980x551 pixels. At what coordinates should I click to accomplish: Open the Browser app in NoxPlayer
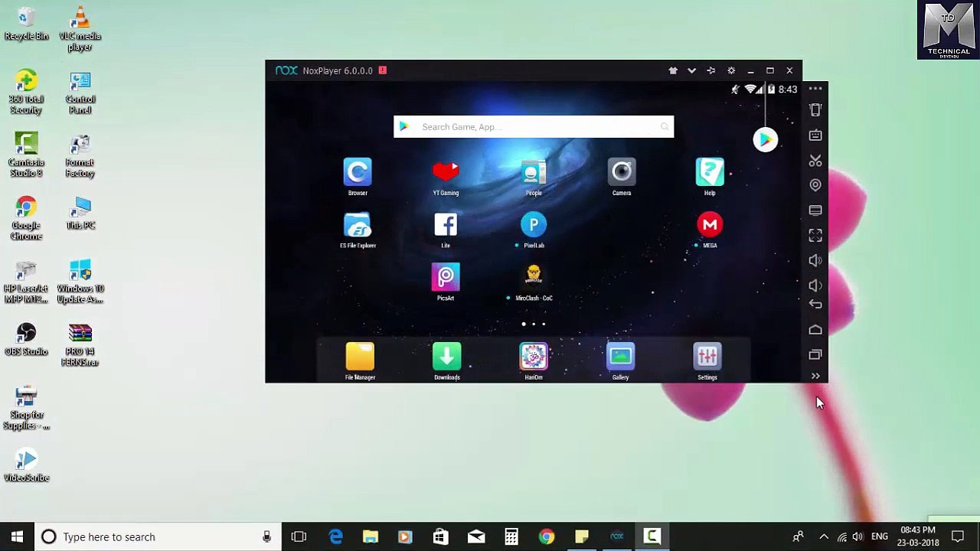tap(358, 173)
